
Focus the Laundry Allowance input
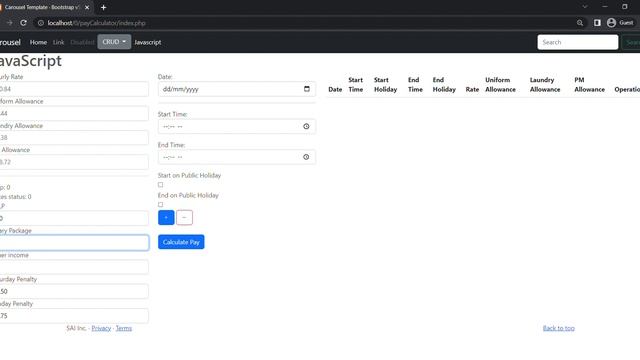74,138
